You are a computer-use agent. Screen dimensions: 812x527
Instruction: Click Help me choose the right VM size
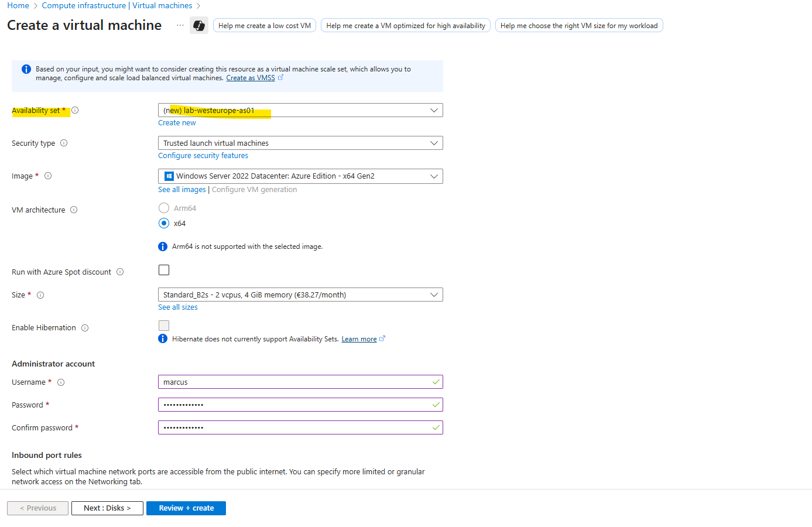pos(579,25)
